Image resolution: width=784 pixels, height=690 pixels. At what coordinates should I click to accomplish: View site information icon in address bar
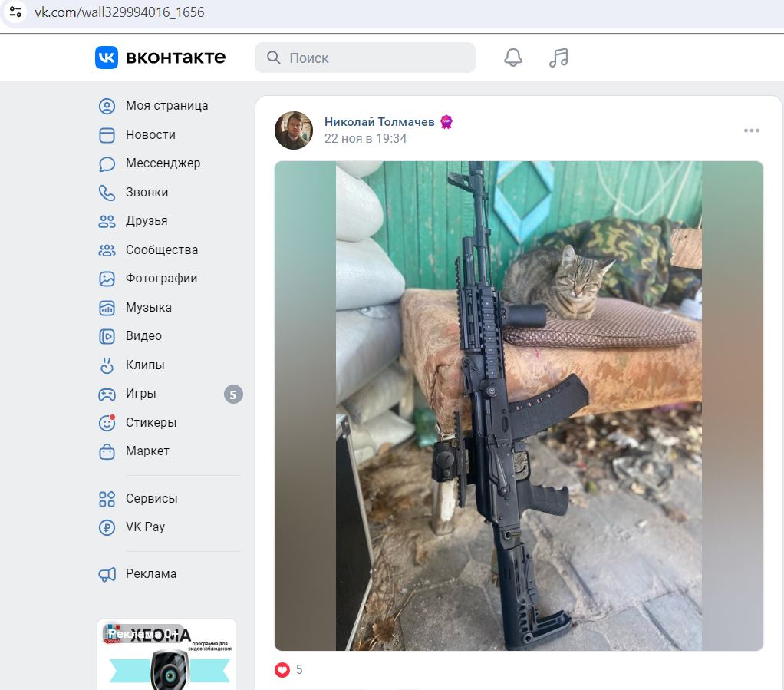point(15,12)
